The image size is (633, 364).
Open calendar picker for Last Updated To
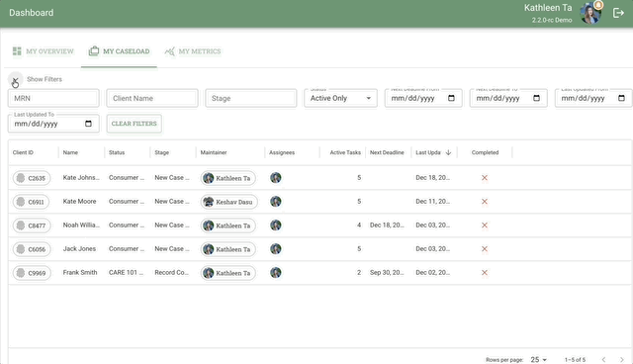point(88,124)
